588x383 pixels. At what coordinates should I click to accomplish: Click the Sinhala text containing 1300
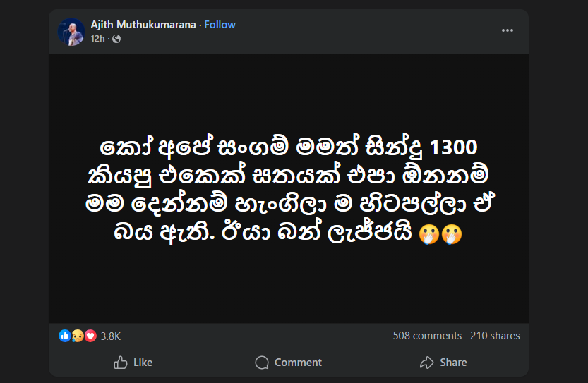(x=289, y=150)
